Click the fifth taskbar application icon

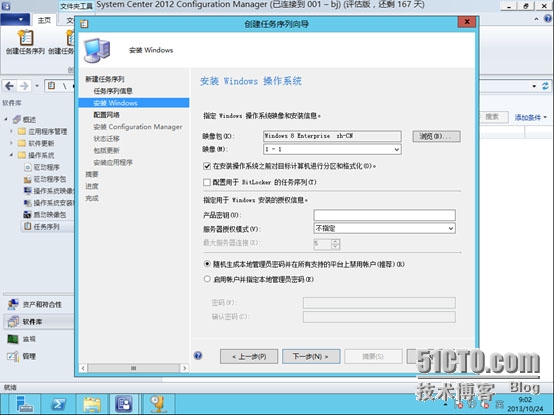click(x=157, y=404)
